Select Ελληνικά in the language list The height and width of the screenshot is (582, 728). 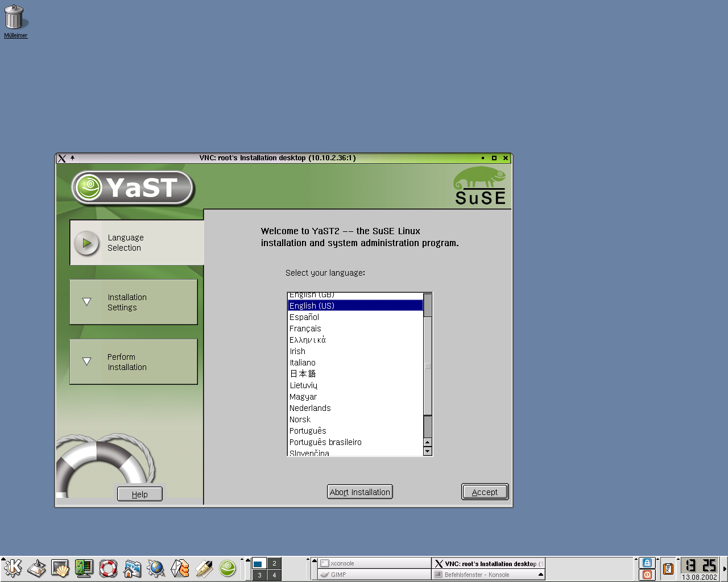click(355, 340)
